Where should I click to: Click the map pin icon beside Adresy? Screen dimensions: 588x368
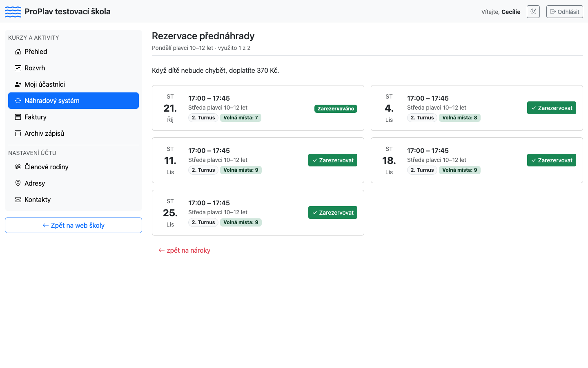18,183
